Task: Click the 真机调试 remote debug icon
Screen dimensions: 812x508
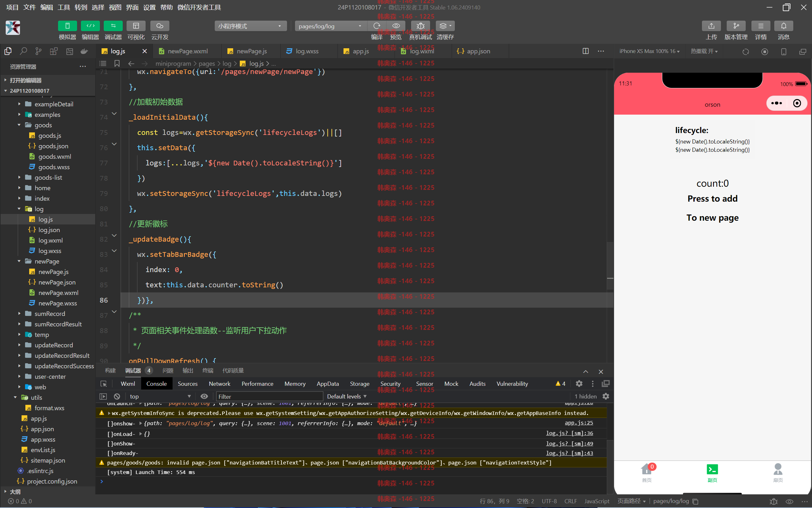Action: tap(420, 26)
